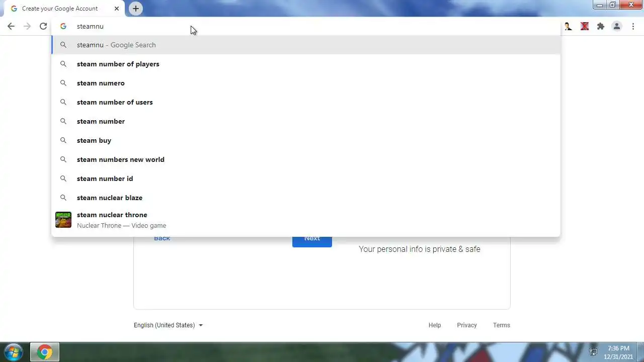This screenshot has height=362, width=644.
Task: Choose suggestion steam nuclear blaze
Action: pyautogui.click(x=306, y=198)
